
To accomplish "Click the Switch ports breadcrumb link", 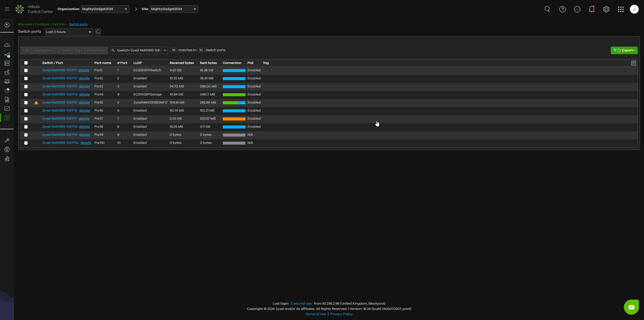I will click(x=78, y=24).
